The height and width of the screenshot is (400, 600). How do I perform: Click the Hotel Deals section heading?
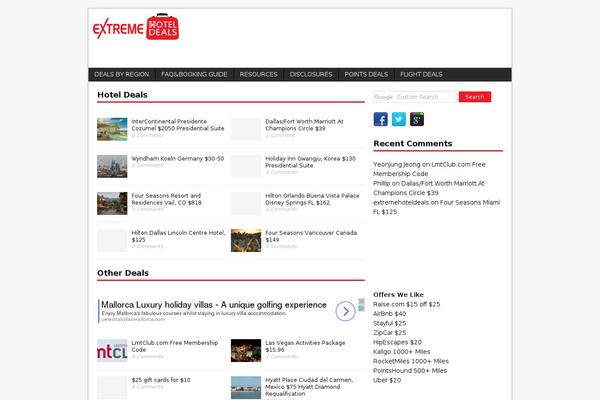coord(122,95)
